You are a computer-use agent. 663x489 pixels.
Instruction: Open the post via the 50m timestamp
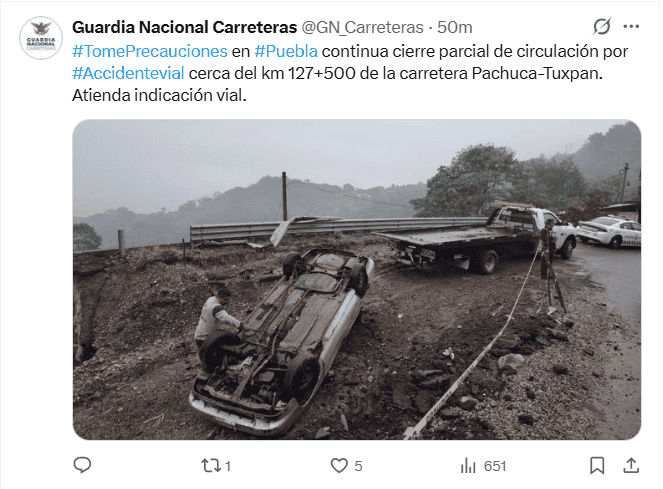tap(455, 27)
